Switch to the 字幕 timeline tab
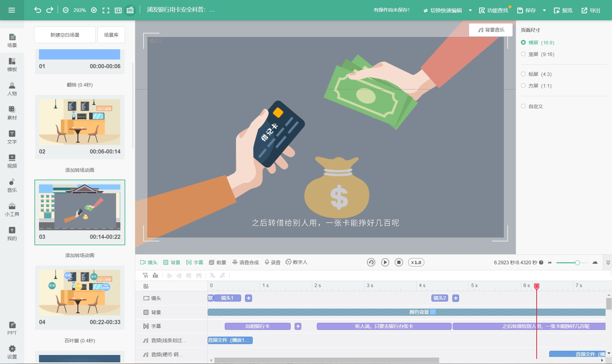Image resolution: width=612 pixels, height=364 pixels. (x=195, y=262)
